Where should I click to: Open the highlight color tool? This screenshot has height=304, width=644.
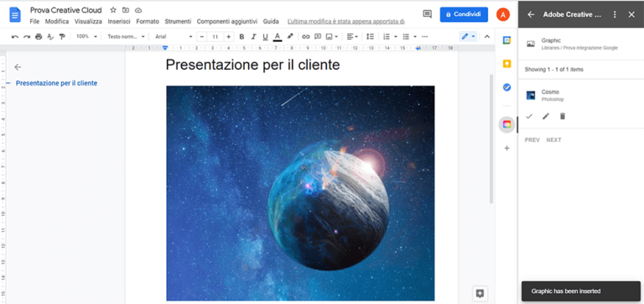(290, 37)
